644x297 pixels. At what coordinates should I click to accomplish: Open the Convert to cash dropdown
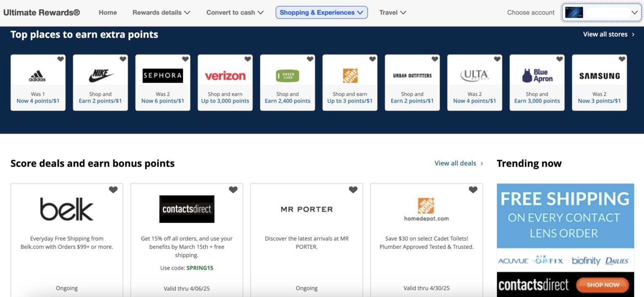(x=235, y=13)
